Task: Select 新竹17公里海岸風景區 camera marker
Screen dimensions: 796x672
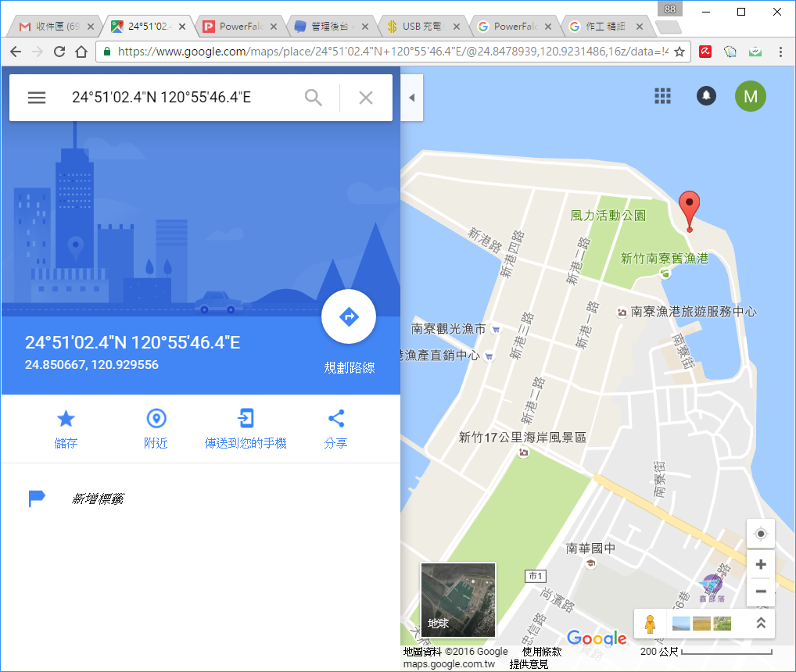Action: coord(523,452)
